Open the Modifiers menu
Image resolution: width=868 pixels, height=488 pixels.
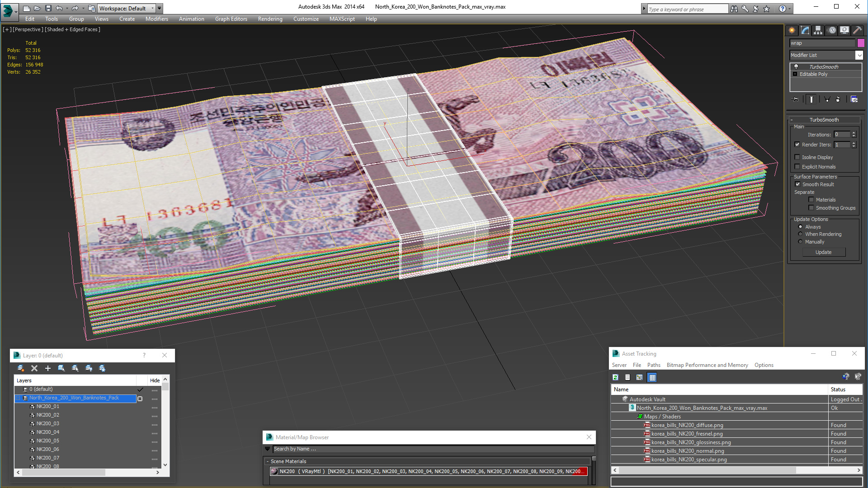pyautogui.click(x=156, y=19)
